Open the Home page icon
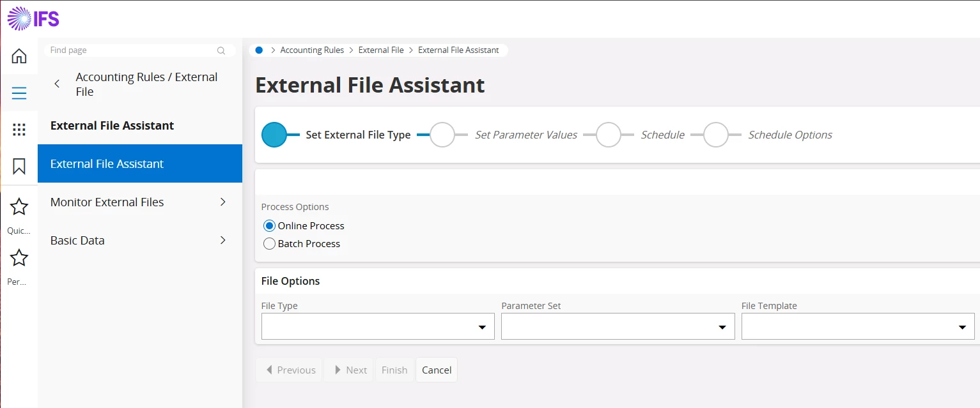The width and height of the screenshot is (980, 408). 19,56
